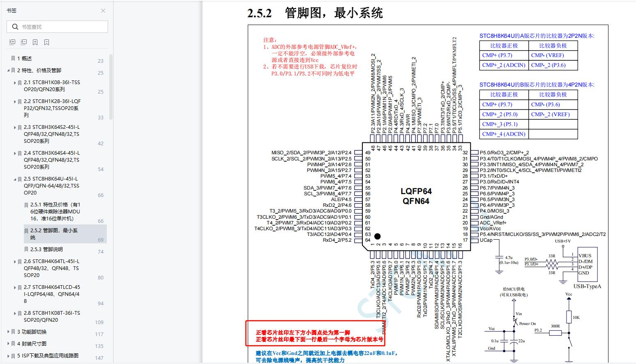Screen dimensions: 636x364
Task: Click the red 注意 note heading
Action: coord(270,40)
